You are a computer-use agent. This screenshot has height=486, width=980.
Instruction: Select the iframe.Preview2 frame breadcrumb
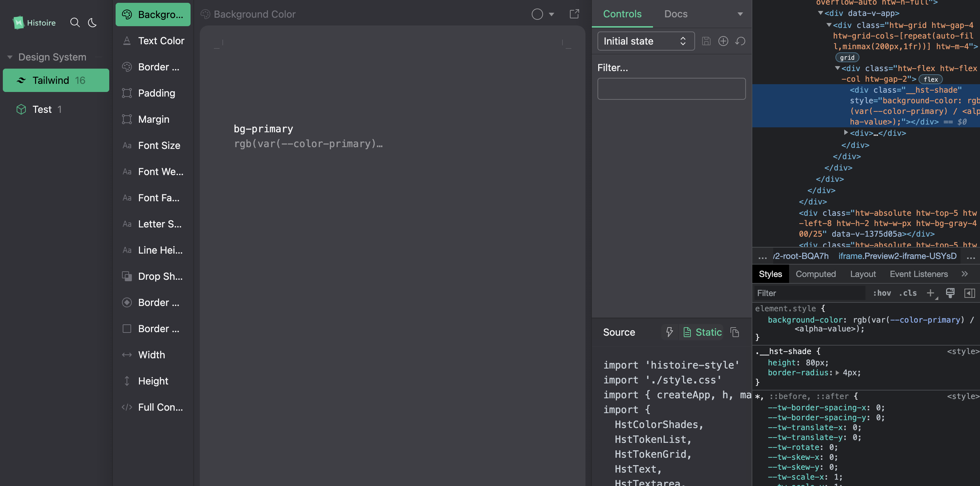click(x=897, y=256)
